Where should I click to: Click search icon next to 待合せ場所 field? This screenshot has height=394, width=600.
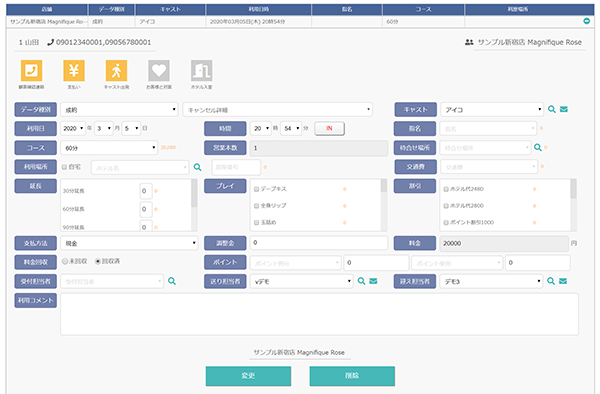point(538,147)
